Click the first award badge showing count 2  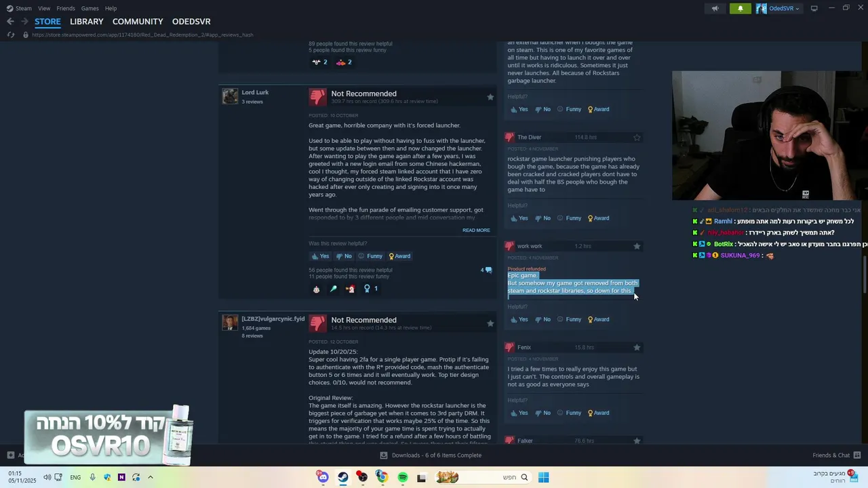coord(319,62)
